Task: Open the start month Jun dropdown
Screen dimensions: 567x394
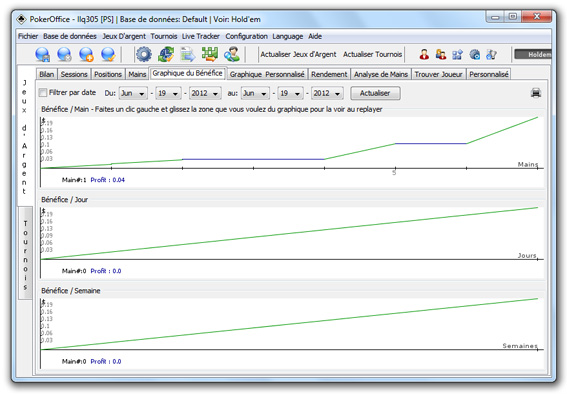Action: point(133,93)
